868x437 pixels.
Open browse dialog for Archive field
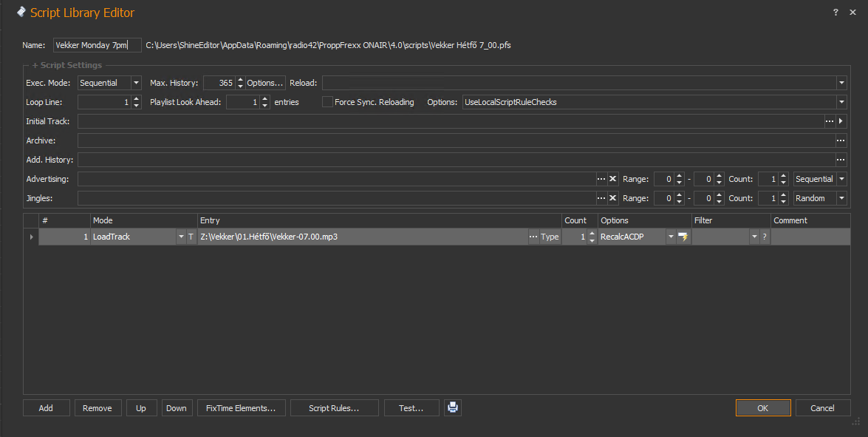(840, 140)
